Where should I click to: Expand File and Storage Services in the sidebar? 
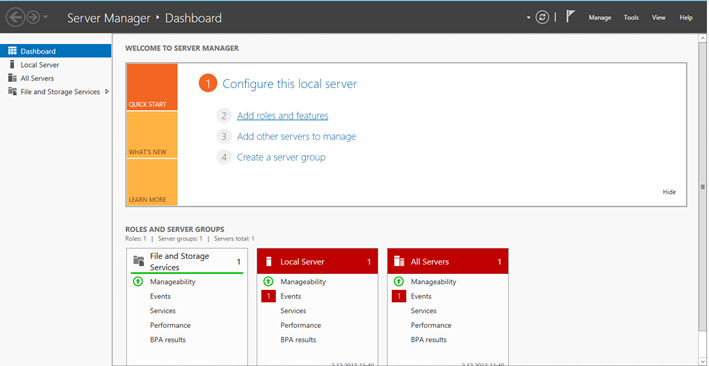click(x=107, y=91)
